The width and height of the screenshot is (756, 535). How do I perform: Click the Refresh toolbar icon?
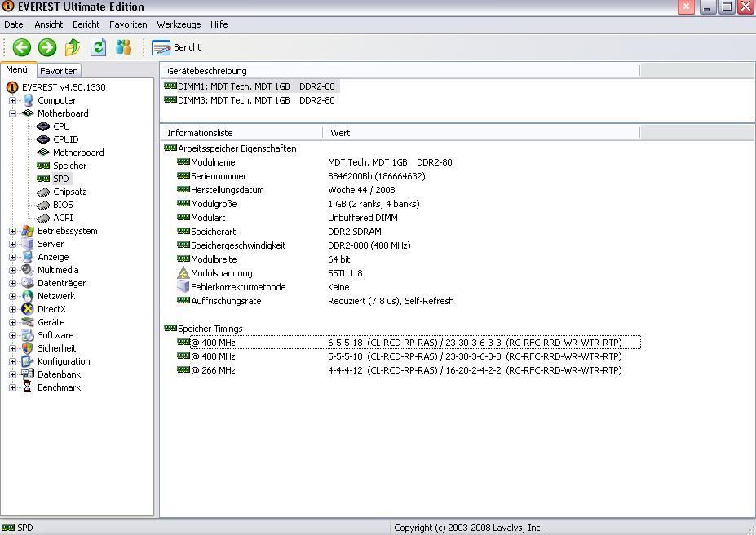point(99,47)
